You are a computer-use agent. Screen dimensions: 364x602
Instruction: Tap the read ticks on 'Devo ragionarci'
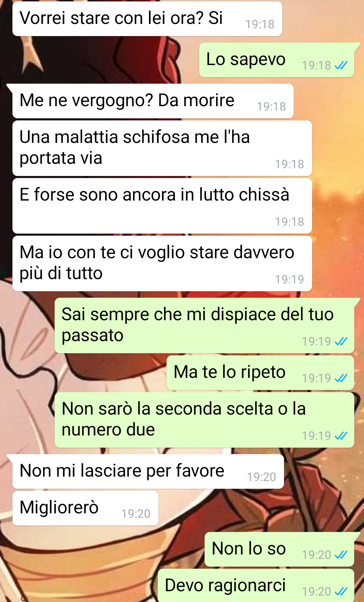[341, 591]
